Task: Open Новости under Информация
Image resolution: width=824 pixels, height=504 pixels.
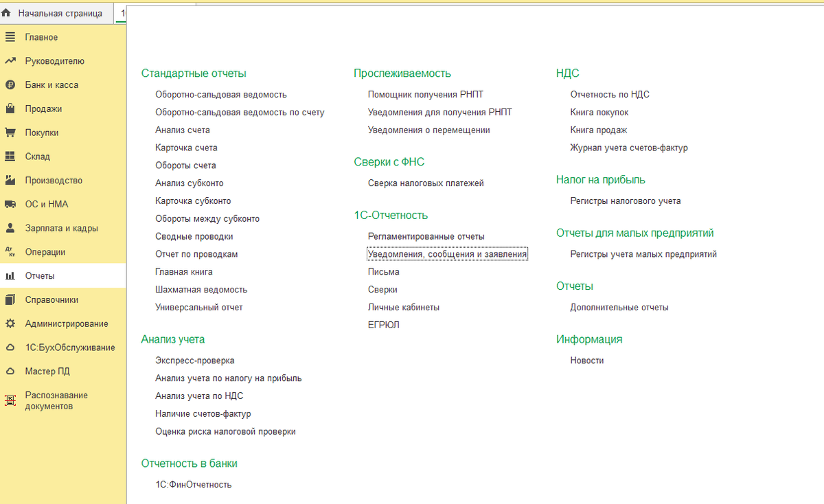Action: 587,360
